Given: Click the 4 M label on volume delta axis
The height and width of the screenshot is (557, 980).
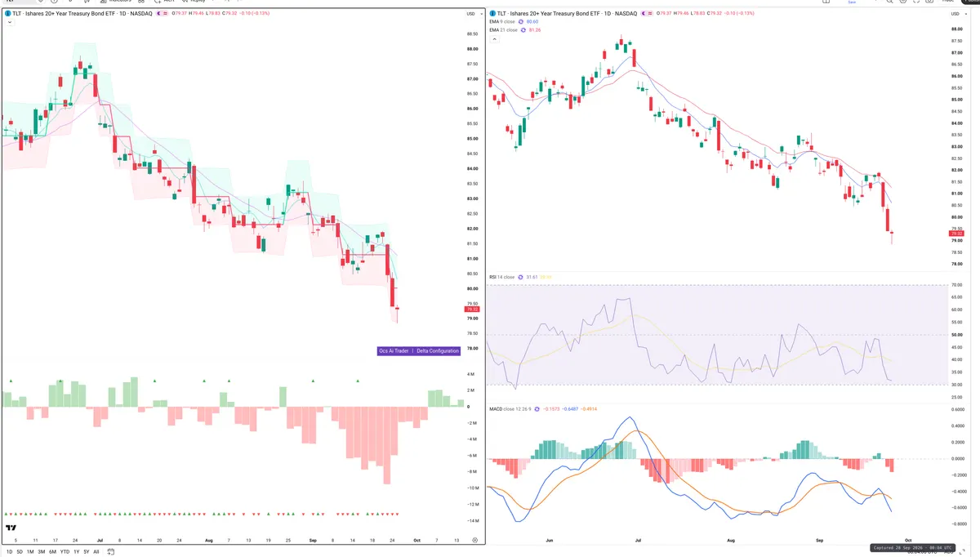Looking at the screenshot, I should click(471, 374).
